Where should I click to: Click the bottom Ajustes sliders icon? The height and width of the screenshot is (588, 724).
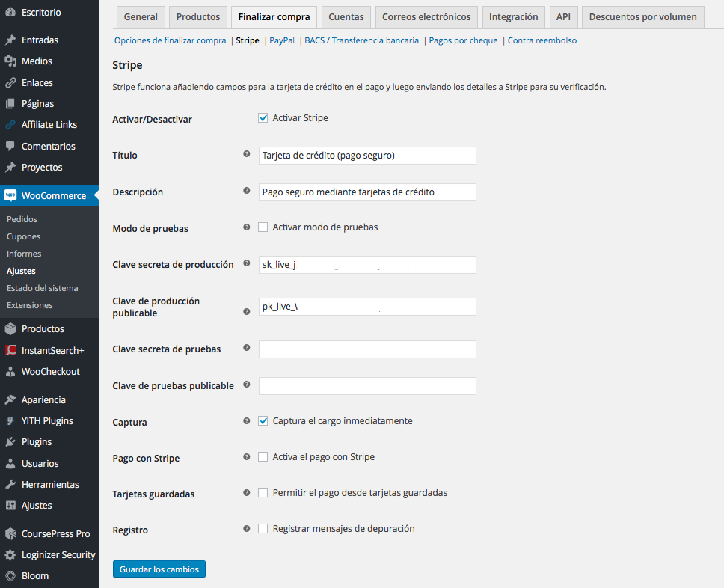click(10, 505)
